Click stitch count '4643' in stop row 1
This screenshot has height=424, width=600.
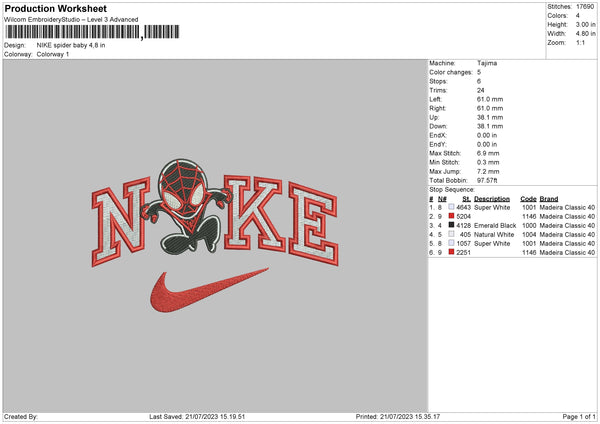[x=463, y=208]
